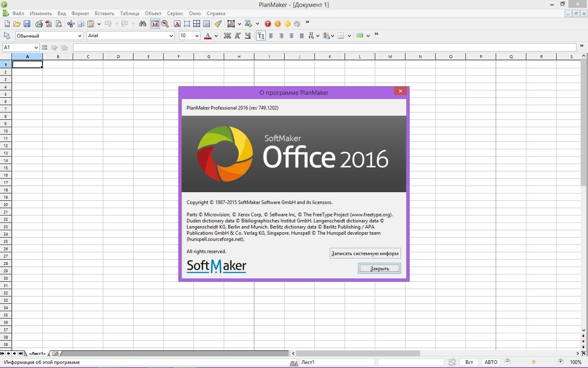
Task: Select row header 10
Action: 6,131
